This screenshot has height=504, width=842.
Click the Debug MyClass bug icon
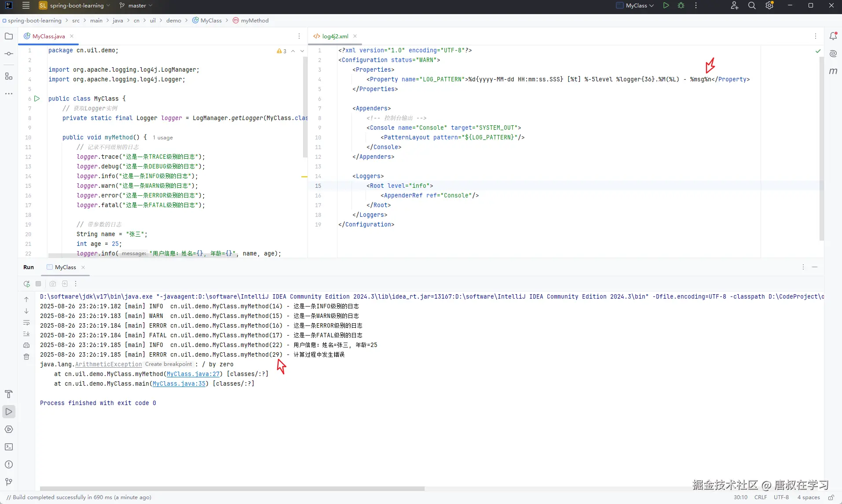tap(681, 6)
